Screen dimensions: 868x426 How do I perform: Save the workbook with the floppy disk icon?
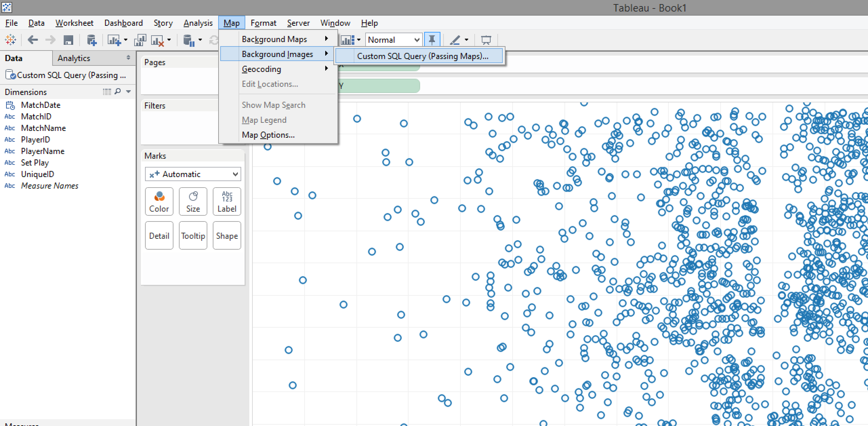click(68, 40)
